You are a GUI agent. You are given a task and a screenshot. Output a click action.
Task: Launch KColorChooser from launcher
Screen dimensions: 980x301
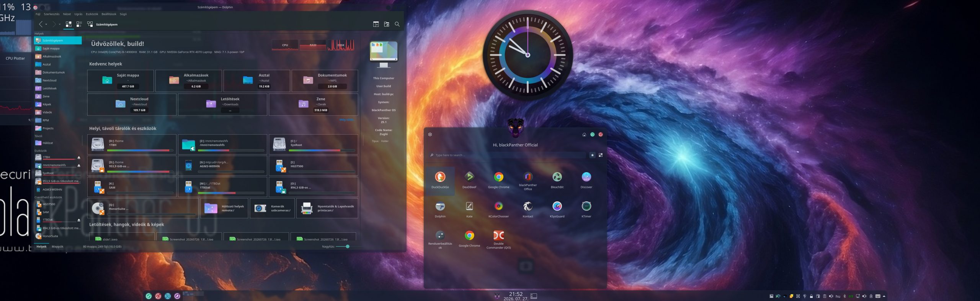click(x=498, y=210)
